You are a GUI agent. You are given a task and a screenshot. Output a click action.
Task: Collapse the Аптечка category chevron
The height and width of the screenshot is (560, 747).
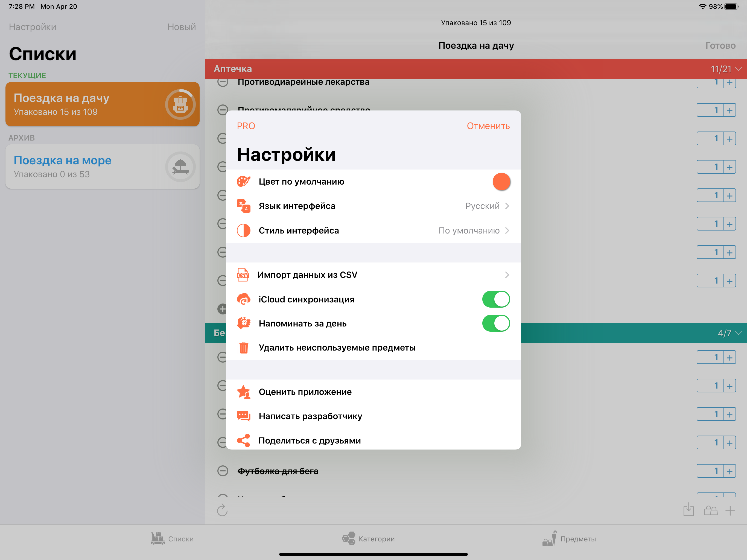coord(739,69)
